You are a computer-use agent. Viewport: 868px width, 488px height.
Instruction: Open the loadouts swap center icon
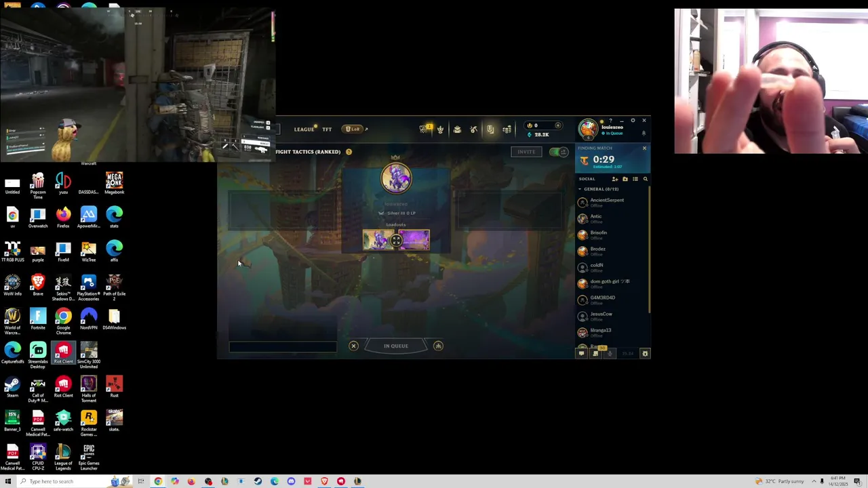[x=396, y=241]
